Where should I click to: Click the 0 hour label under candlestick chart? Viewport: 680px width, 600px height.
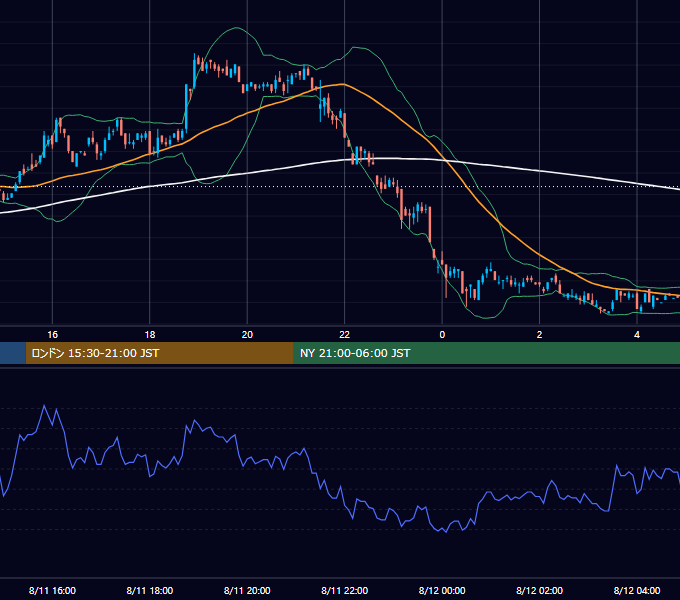(442, 335)
